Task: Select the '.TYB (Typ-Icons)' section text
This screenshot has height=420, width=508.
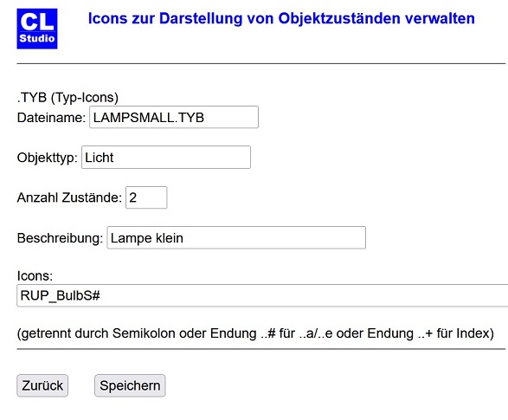Action: (x=68, y=98)
